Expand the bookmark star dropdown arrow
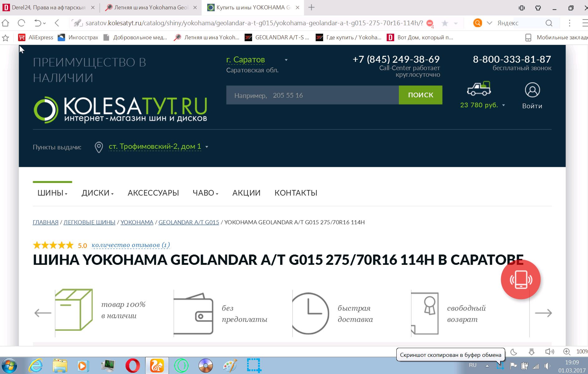Screen dimensions: 588x374 (x=456, y=23)
